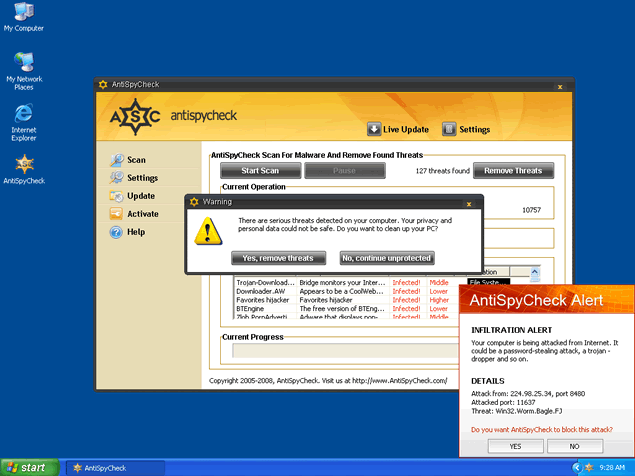This screenshot has height=476, width=635.
Task: Click NO on the AntiSpyCheck Alert popup
Action: (x=574, y=446)
